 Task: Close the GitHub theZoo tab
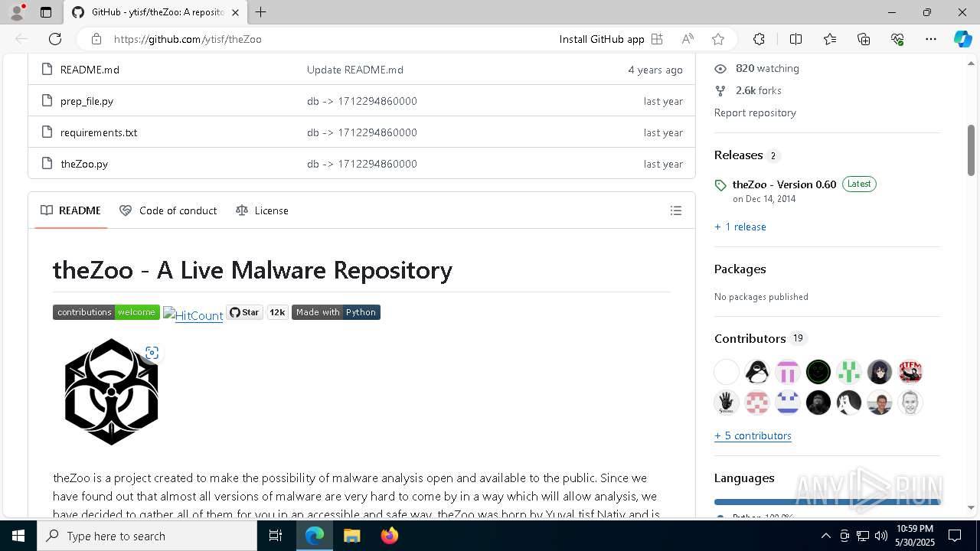point(235,12)
